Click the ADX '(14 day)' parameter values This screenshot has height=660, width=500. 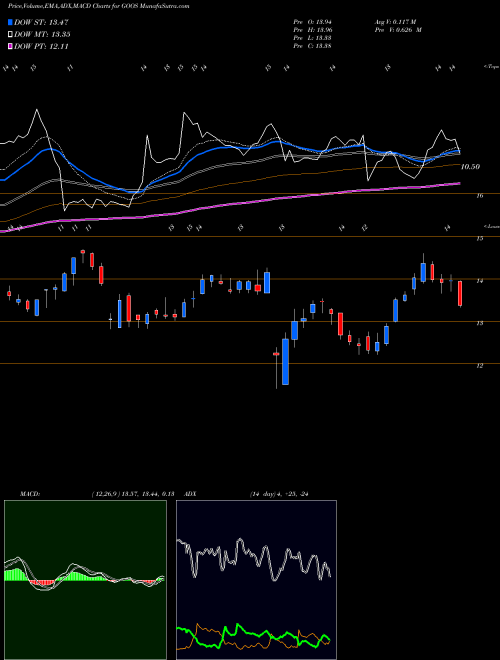click(x=279, y=494)
